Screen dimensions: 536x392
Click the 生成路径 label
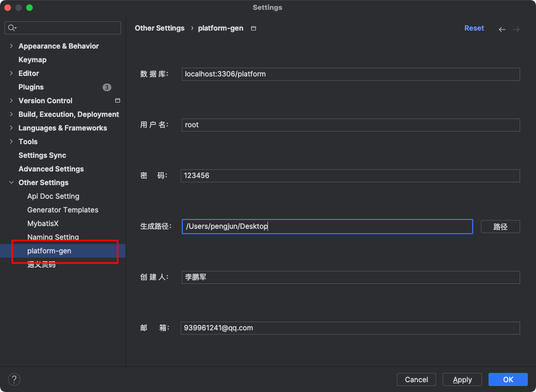[156, 226]
